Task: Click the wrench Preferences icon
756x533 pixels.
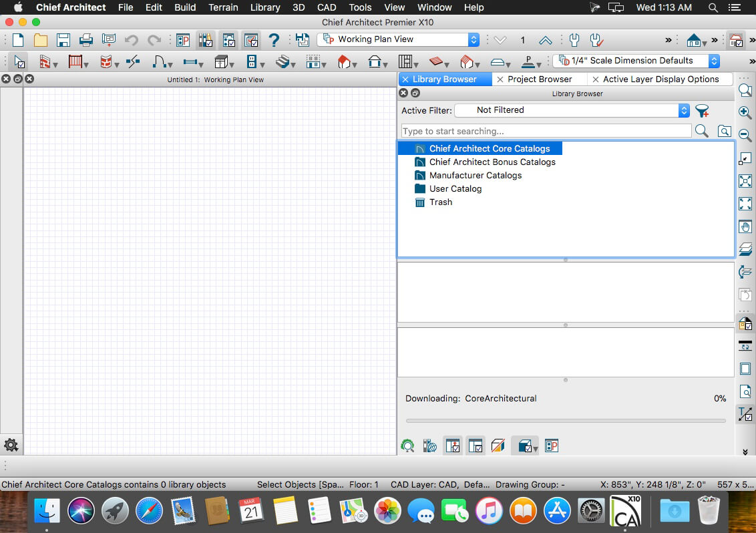Action: point(574,40)
